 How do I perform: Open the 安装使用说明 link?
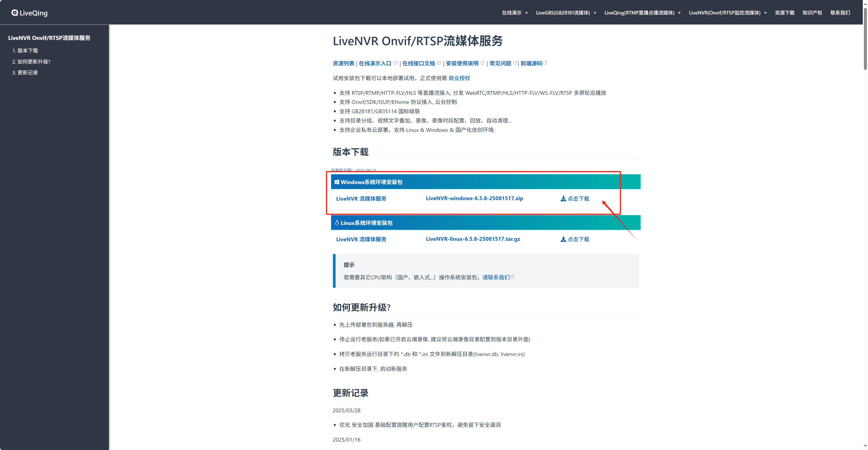tap(462, 63)
